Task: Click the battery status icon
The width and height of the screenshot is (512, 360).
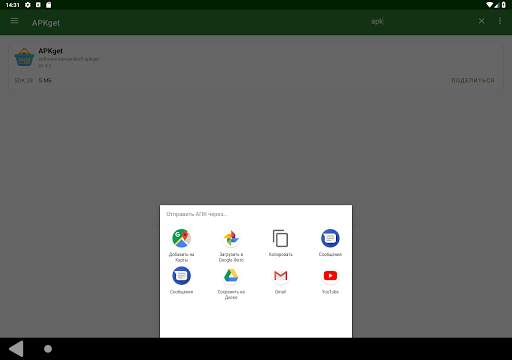Action: [504, 5]
